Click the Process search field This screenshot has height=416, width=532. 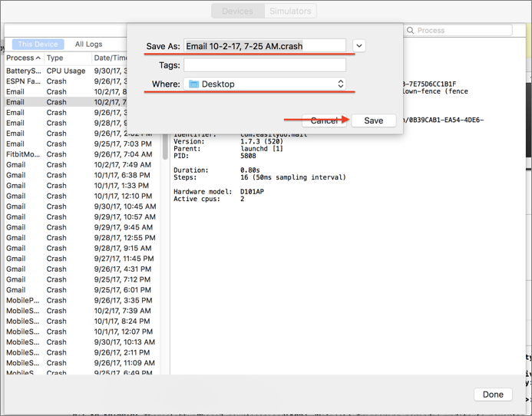[x=459, y=30]
